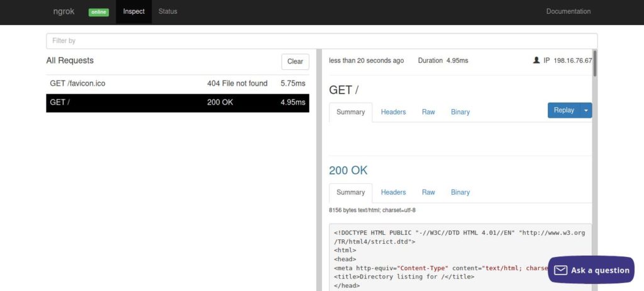Switch to request Binary tab

point(460,112)
